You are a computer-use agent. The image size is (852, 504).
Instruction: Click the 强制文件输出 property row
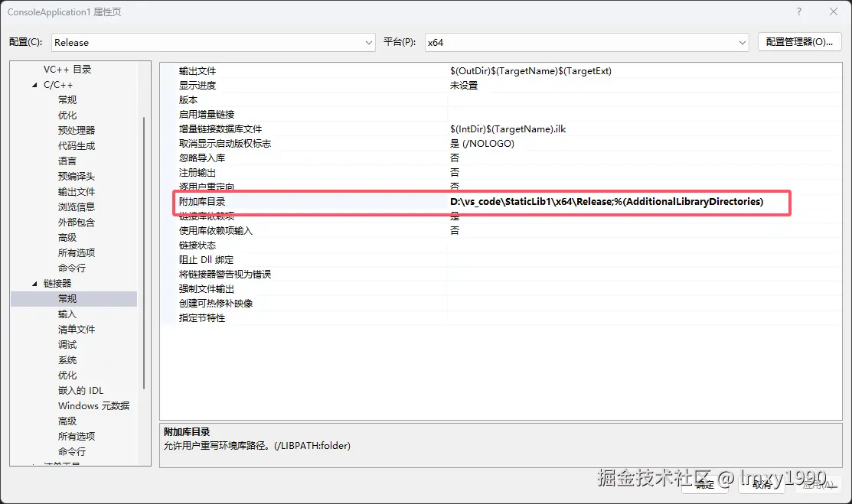point(501,289)
